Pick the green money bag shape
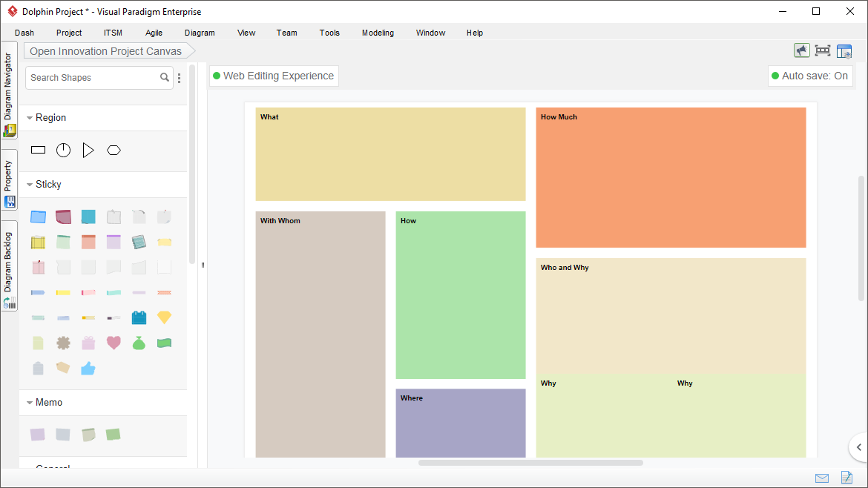The height and width of the screenshot is (488, 868). click(x=139, y=343)
